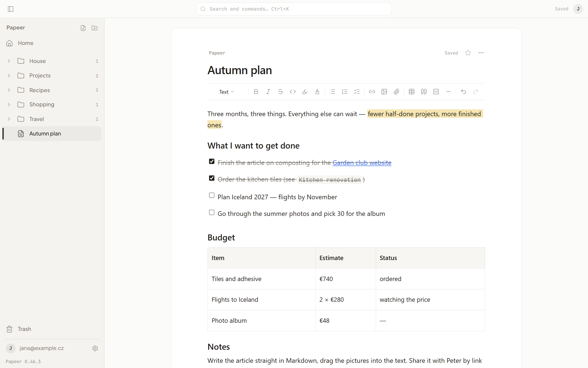This screenshot has height=368, width=588.
Task: Go to Home in sidebar
Action: tap(52, 43)
